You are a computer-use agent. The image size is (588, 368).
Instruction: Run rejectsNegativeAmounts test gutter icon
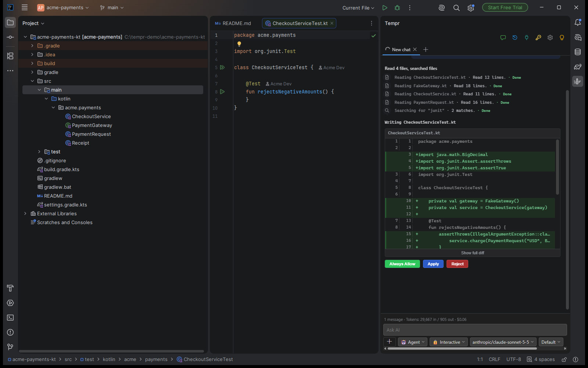(222, 92)
